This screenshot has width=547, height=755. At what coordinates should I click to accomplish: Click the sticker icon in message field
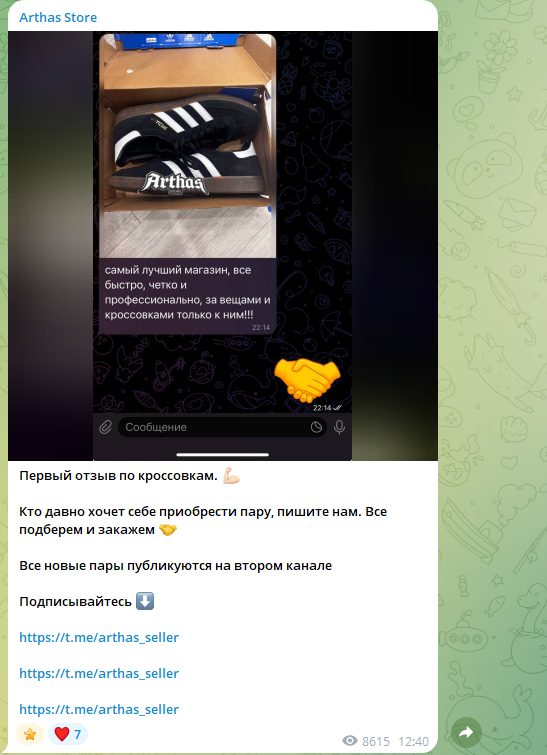pyautogui.click(x=316, y=427)
